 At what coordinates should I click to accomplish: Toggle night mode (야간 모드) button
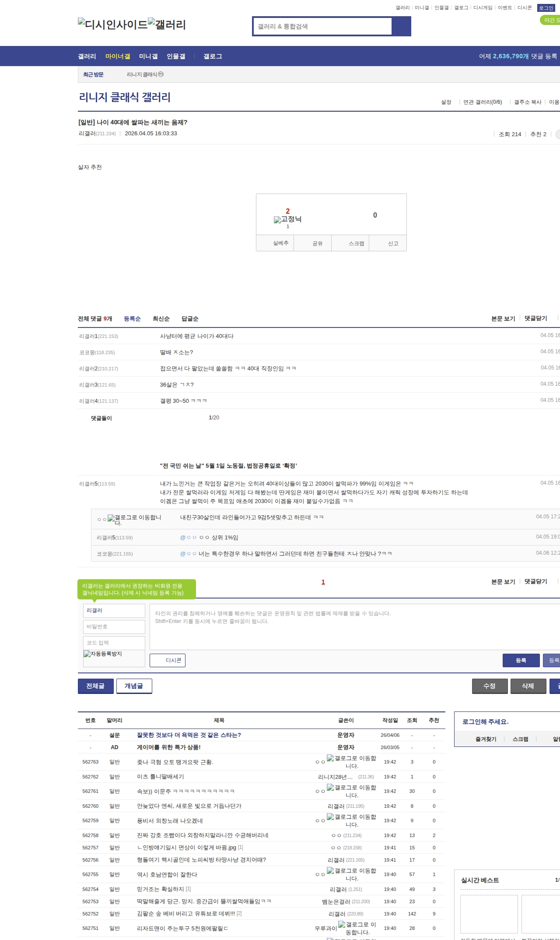(550, 20)
